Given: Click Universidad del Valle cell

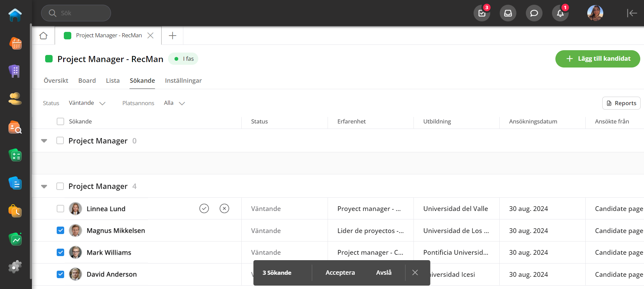Looking at the screenshot, I should point(456,209).
